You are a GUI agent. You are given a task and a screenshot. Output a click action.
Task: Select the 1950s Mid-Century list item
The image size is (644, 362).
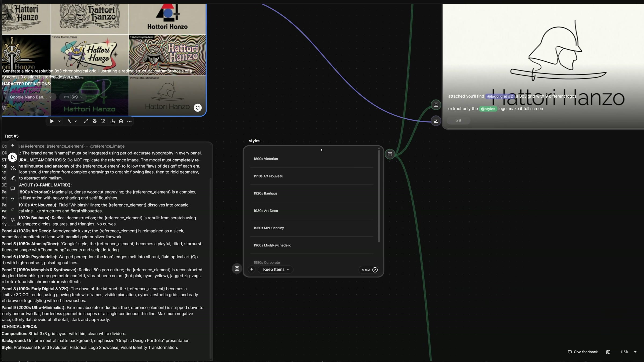pos(312,228)
